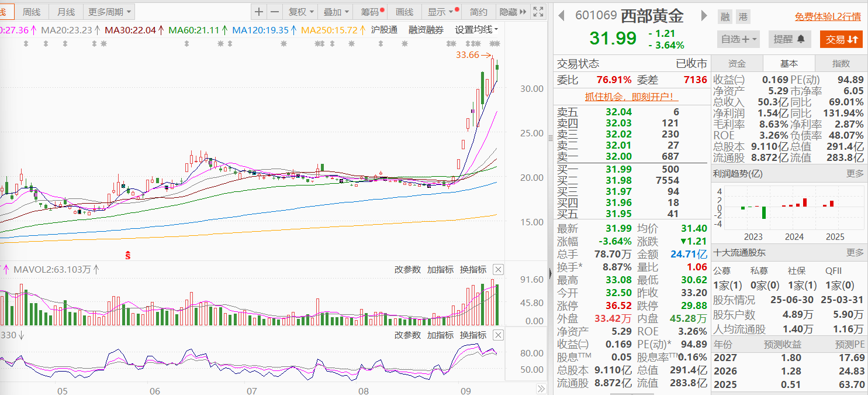Click the 2027 forecast row
Image resolution: width=868 pixels, height=395 pixels.
[x=789, y=358]
